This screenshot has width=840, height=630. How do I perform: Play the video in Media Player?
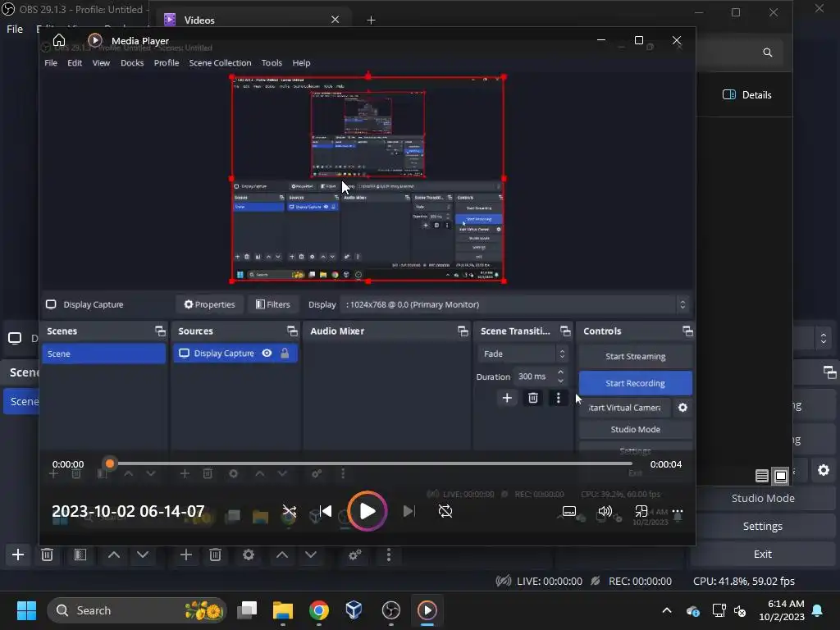tap(367, 511)
